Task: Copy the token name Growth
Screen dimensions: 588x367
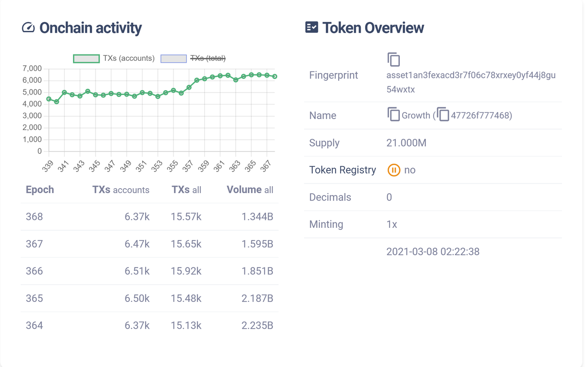Action: click(393, 115)
